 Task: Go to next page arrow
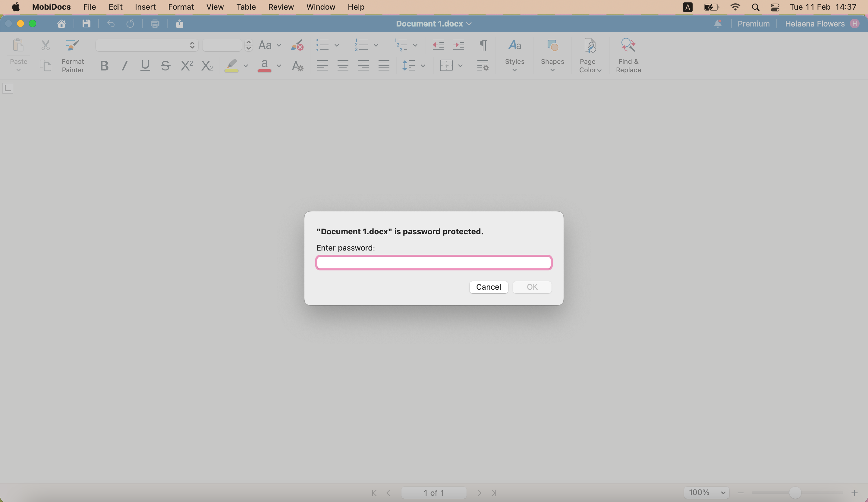[479, 493]
